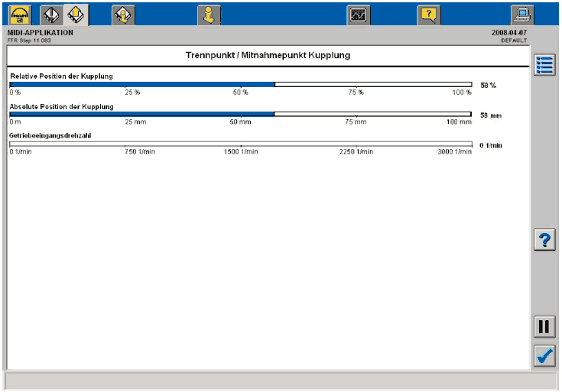Click the 58 % value readout
Screen dimensions: 562x392
point(488,85)
